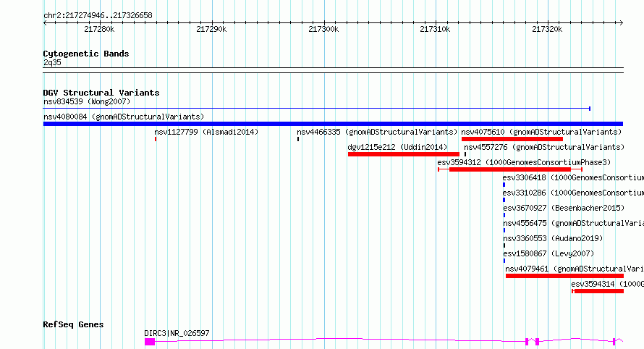Click the 217310k ruler tick label
This screenshot has height=349, width=644.
(x=435, y=29)
